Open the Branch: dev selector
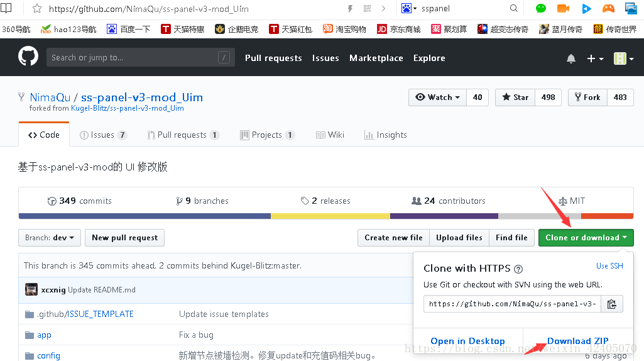Image resolution: width=644 pixels, height=361 pixels. coord(50,238)
